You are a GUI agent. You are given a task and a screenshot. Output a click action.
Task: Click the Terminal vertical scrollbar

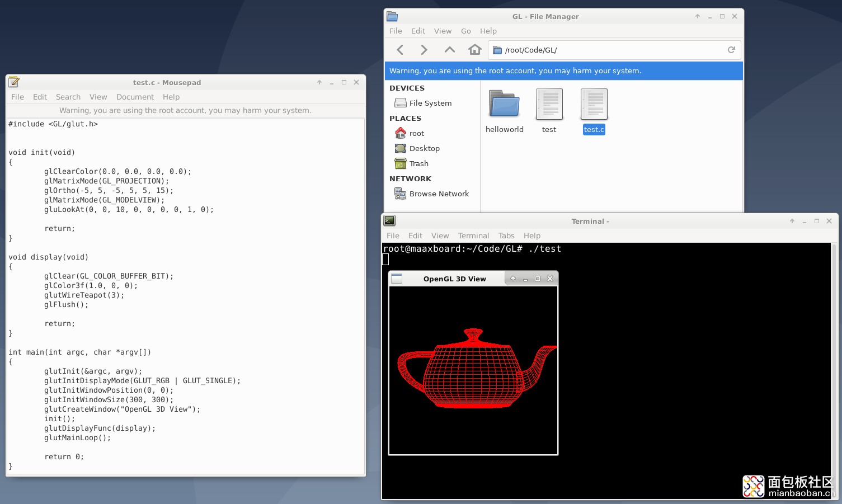(834, 370)
